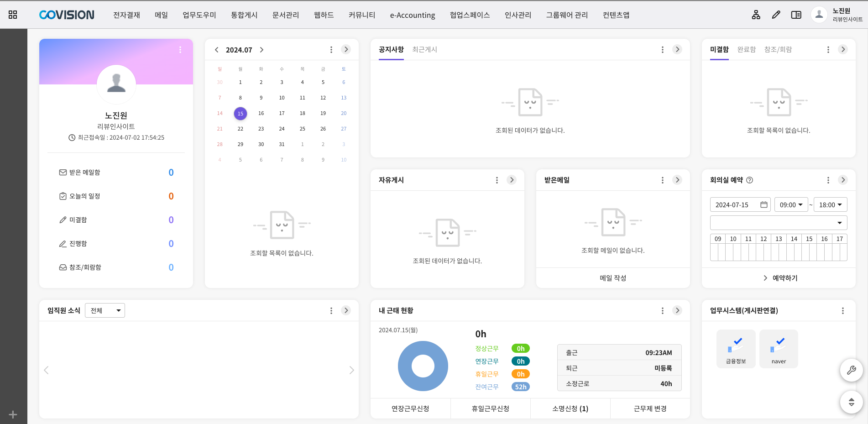Click the help icon beside 회의실 예약
The image size is (868, 424).
coord(749,180)
